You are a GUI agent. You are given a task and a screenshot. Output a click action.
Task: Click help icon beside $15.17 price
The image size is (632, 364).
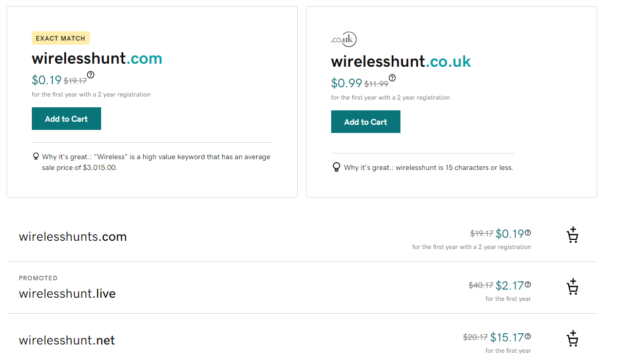point(528,336)
